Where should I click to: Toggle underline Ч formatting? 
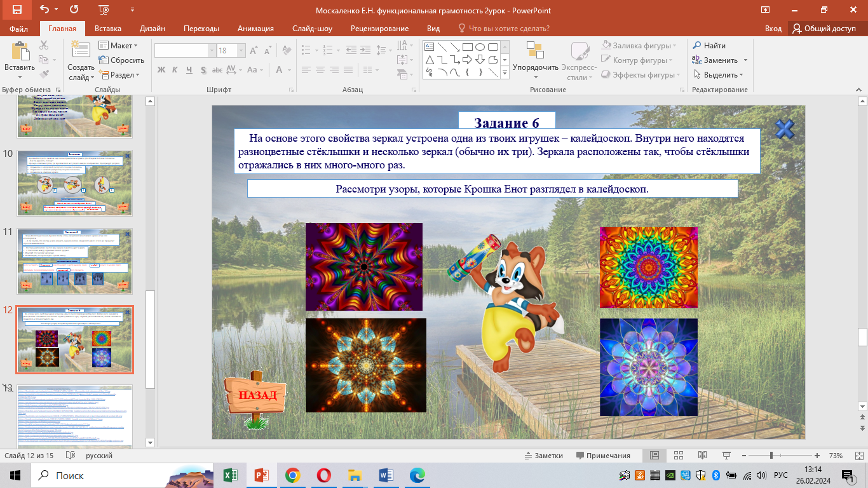tap(190, 70)
